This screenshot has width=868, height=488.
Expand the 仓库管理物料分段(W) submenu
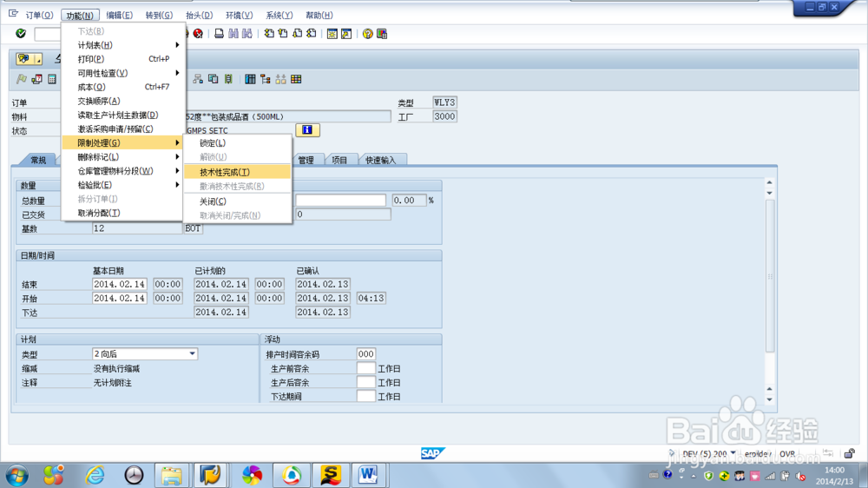point(123,170)
